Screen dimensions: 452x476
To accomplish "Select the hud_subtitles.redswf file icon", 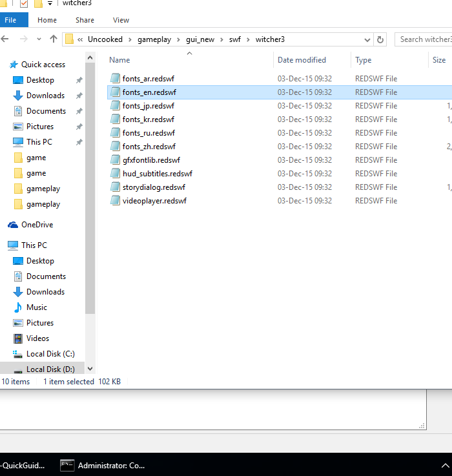I will (115, 173).
